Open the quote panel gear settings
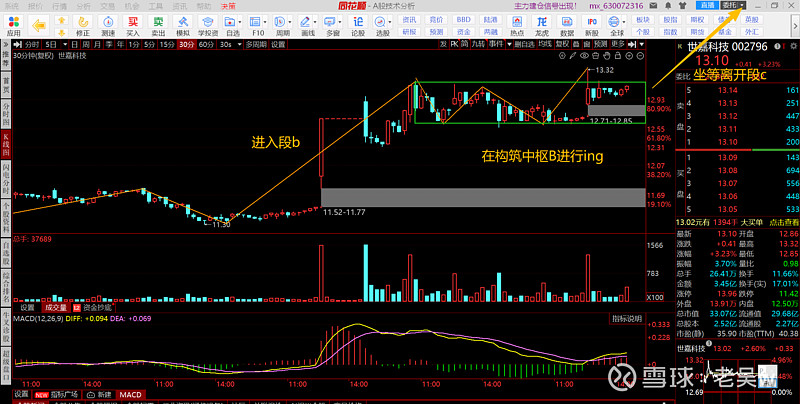This screenshot has width=800, height=404. (793, 46)
